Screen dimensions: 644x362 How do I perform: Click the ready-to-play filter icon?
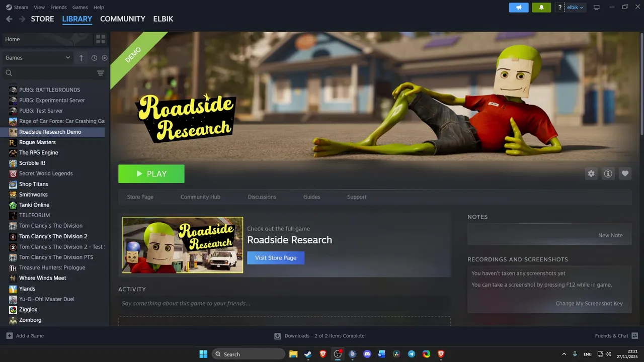[105, 58]
